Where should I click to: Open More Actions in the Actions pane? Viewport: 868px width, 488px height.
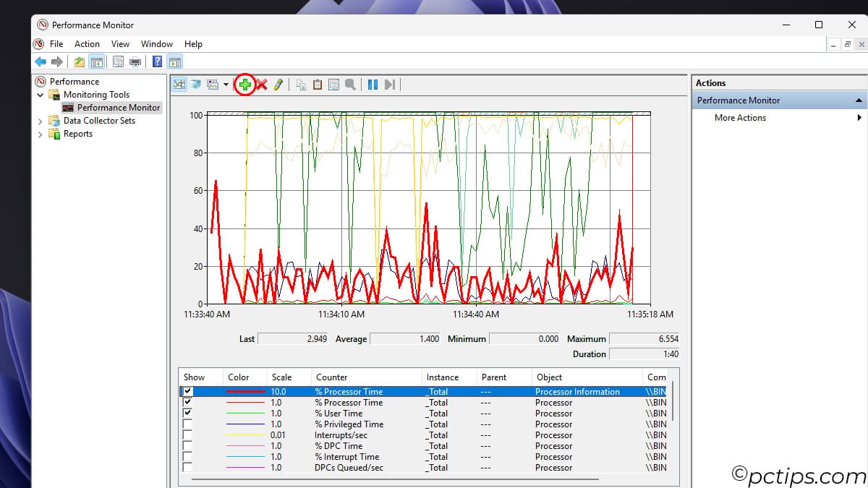pyautogui.click(x=740, y=117)
